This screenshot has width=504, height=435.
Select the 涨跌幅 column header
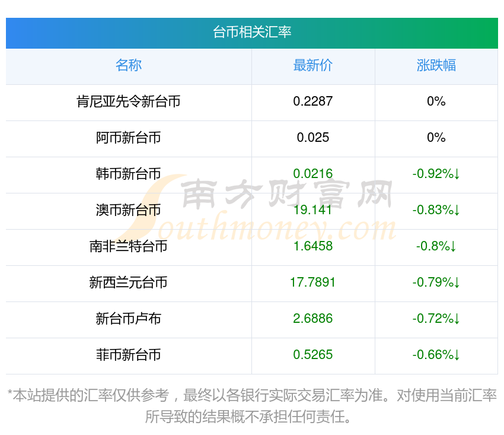436,65
